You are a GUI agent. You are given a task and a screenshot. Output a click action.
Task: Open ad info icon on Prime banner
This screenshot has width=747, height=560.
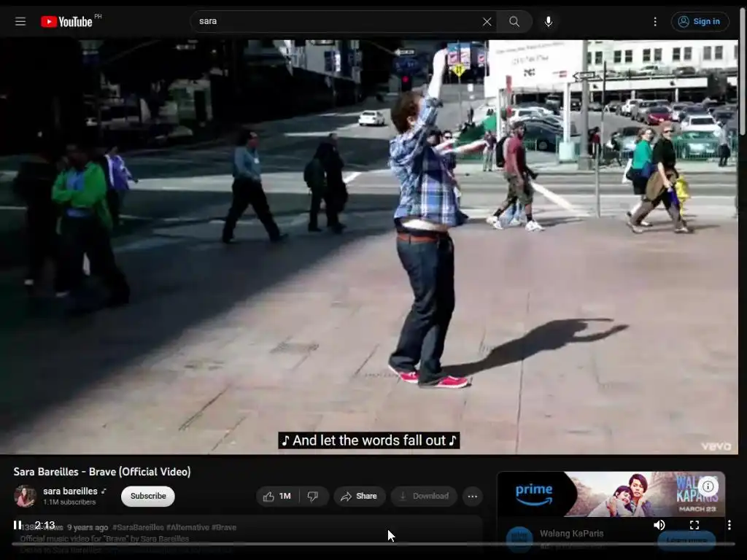coord(708,486)
